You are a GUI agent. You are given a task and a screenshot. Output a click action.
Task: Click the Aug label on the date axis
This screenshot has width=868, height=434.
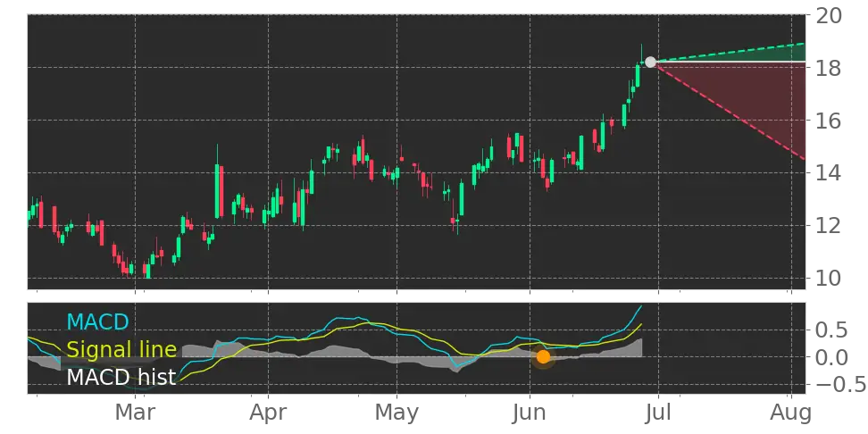tap(791, 413)
